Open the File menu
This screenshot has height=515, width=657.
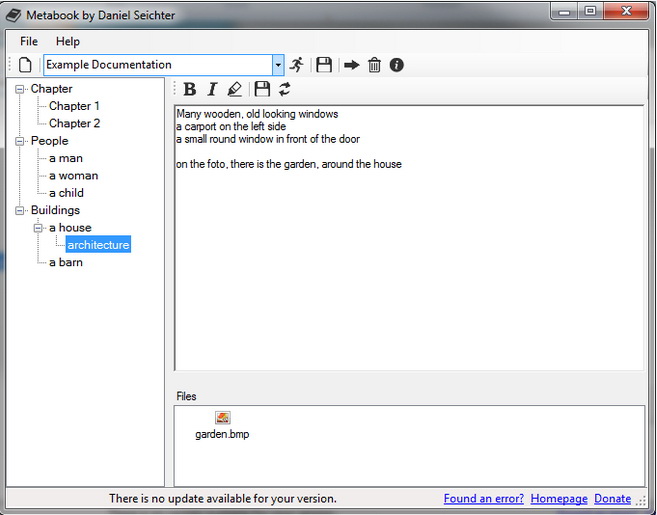[29, 41]
